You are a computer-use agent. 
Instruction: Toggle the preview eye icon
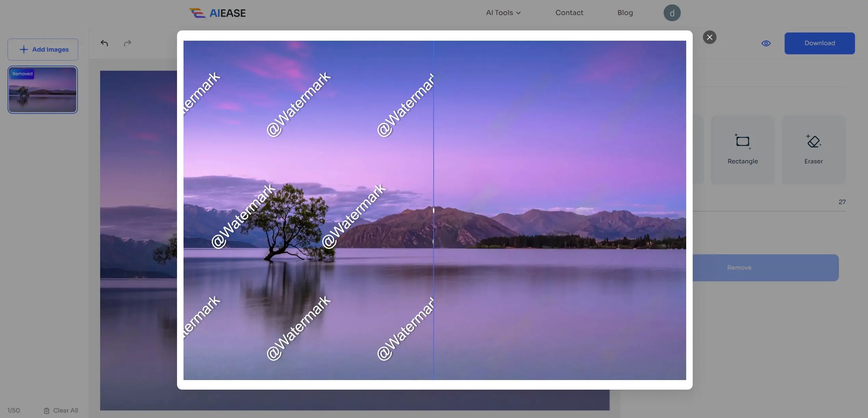coord(766,43)
